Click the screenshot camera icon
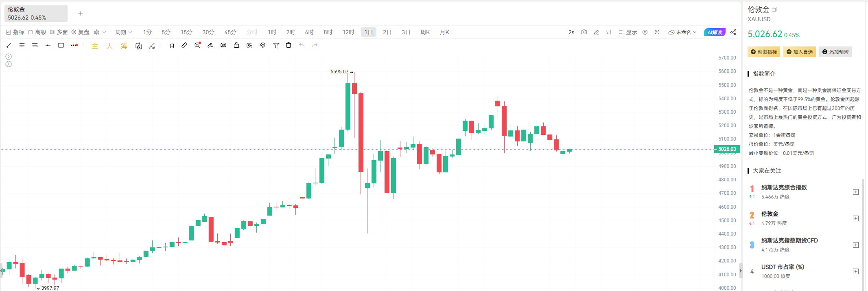 584,32
